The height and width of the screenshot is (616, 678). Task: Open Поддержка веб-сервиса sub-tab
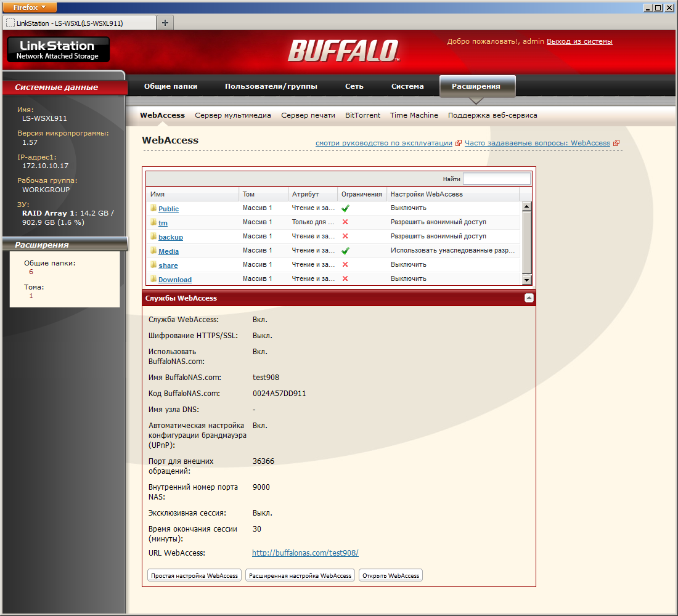(x=492, y=115)
